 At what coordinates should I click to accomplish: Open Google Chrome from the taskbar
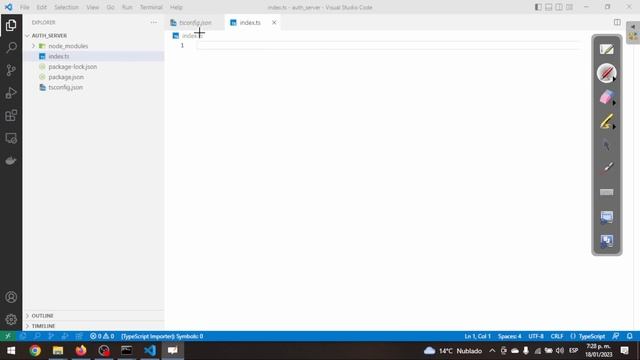(35, 351)
